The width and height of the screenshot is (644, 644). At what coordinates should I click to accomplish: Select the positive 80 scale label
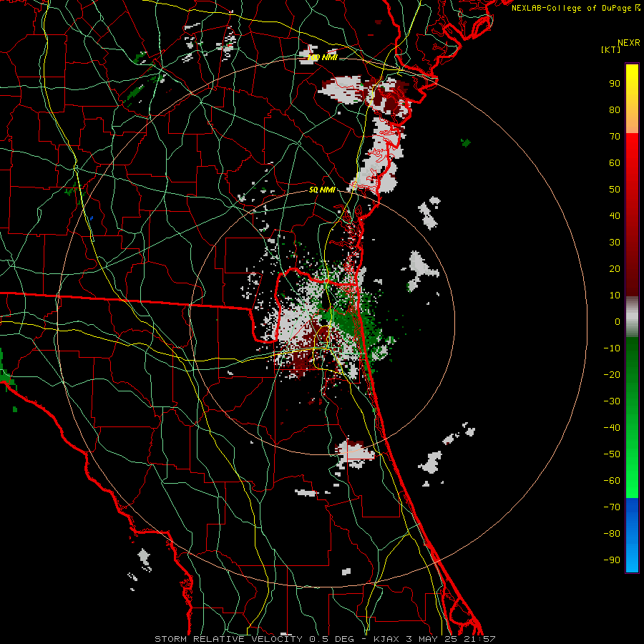click(x=615, y=109)
